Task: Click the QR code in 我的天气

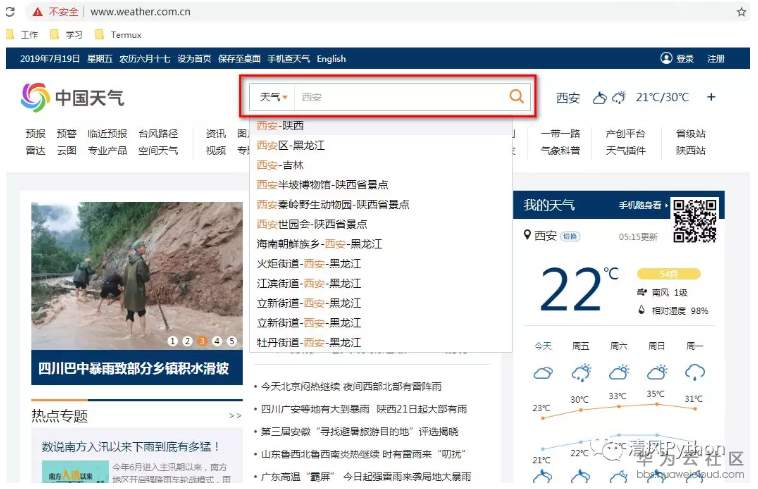Action: pos(695,221)
